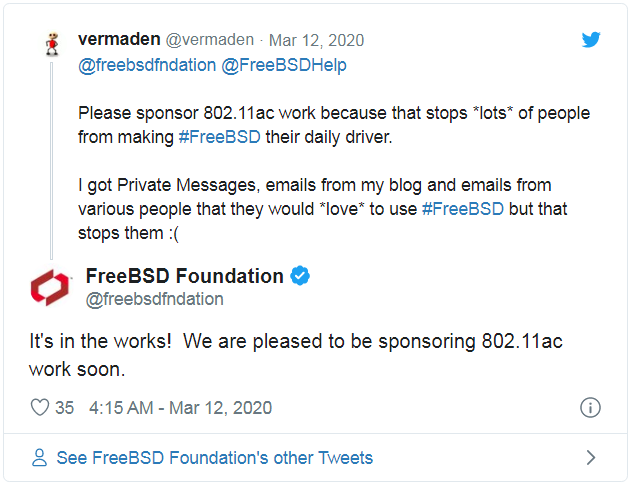Open the Mar 12, 2020 date of vermaden's tweet
This screenshot has height=486, width=630.
tap(316, 40)
